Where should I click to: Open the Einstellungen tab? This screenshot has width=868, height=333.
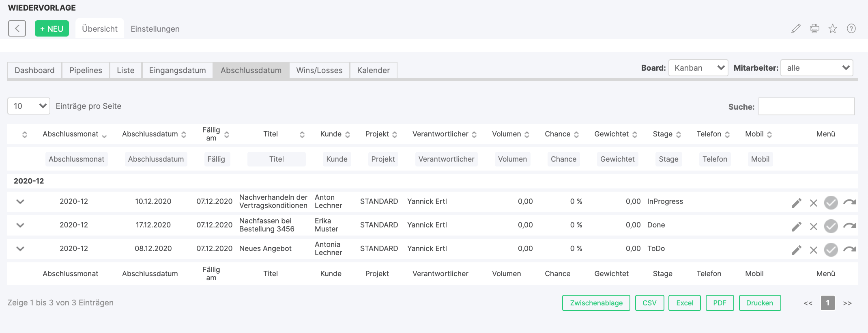click(155, 29)
